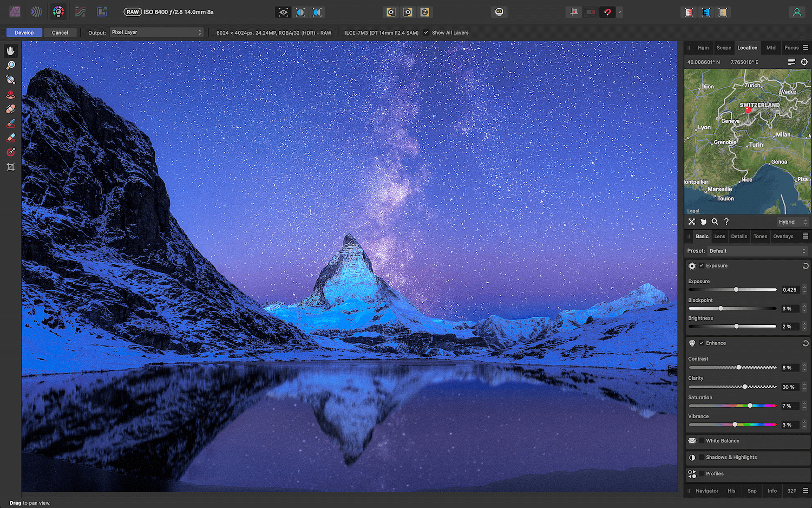Screen dimensions: 812x508
Task: Select the Overlay Paint brush tool
Action: pos(10,123)
